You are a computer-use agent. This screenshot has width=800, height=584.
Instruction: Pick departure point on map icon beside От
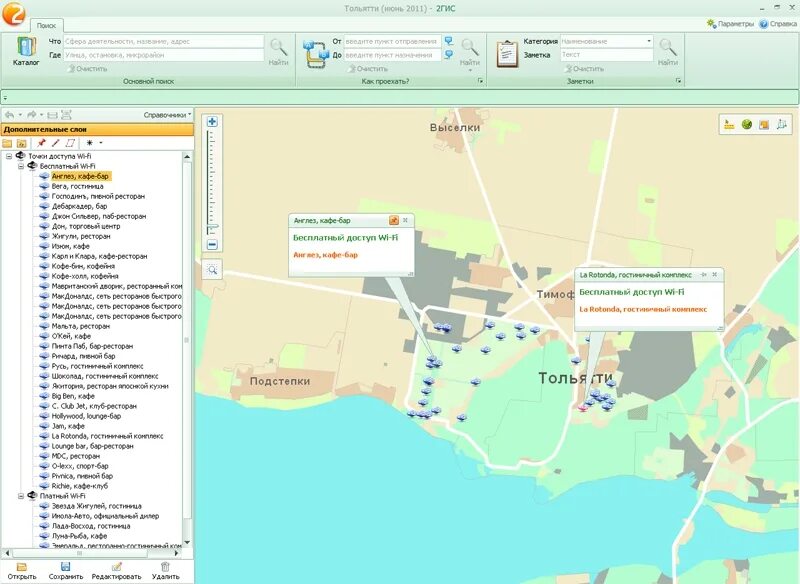pos(448,41)
